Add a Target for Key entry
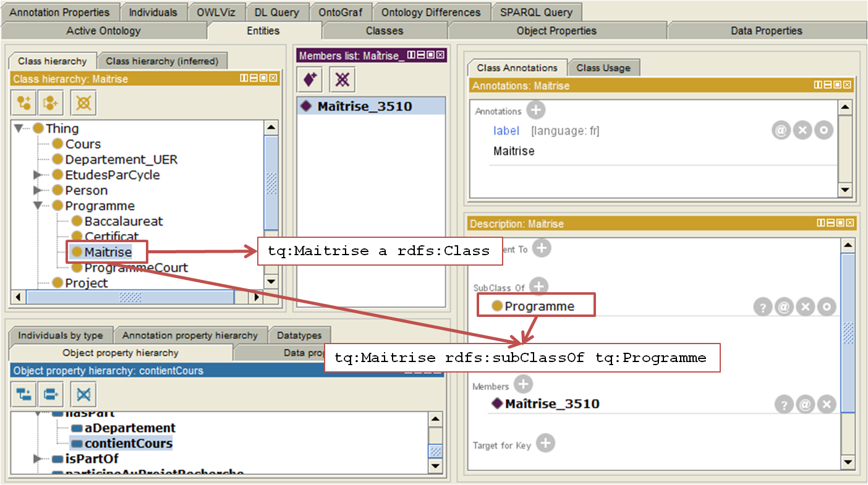 click(x=545, y=443)
